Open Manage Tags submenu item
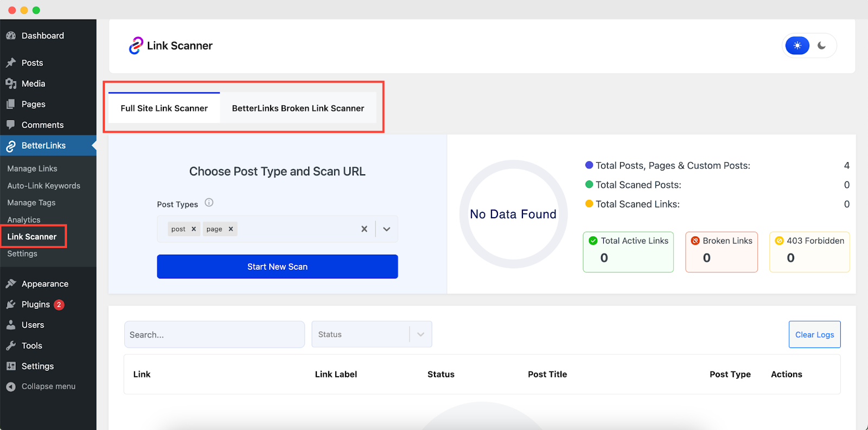 (31, 203)
